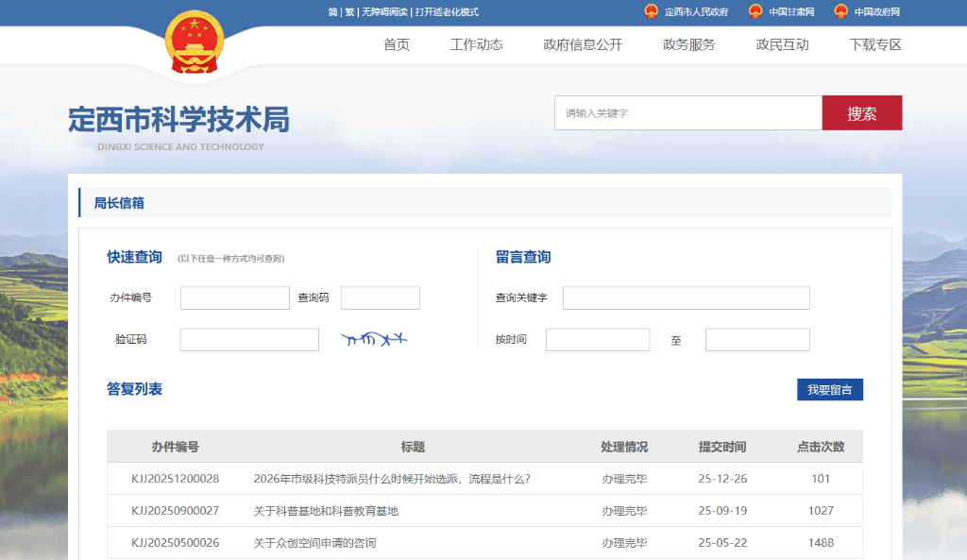This screenshot has width=967, height=560.
Task: Switch to traditional Chinese (繁)
Action: [349, 12]
